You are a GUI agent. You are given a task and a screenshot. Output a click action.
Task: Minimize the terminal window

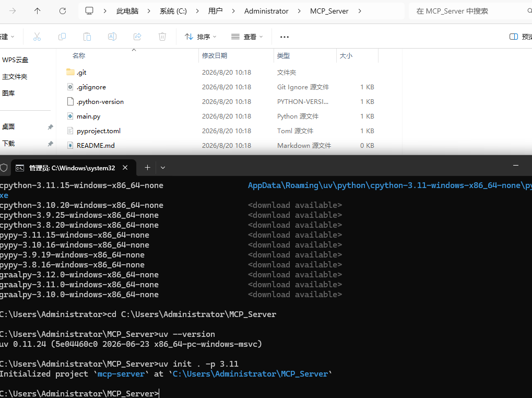click(516, 166)
